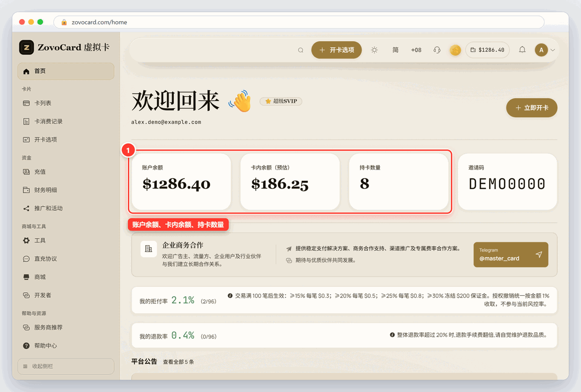The width and height of the screenshot is (581, 392).
Task: Open notifications bell icon
Action: pos(522,50)
